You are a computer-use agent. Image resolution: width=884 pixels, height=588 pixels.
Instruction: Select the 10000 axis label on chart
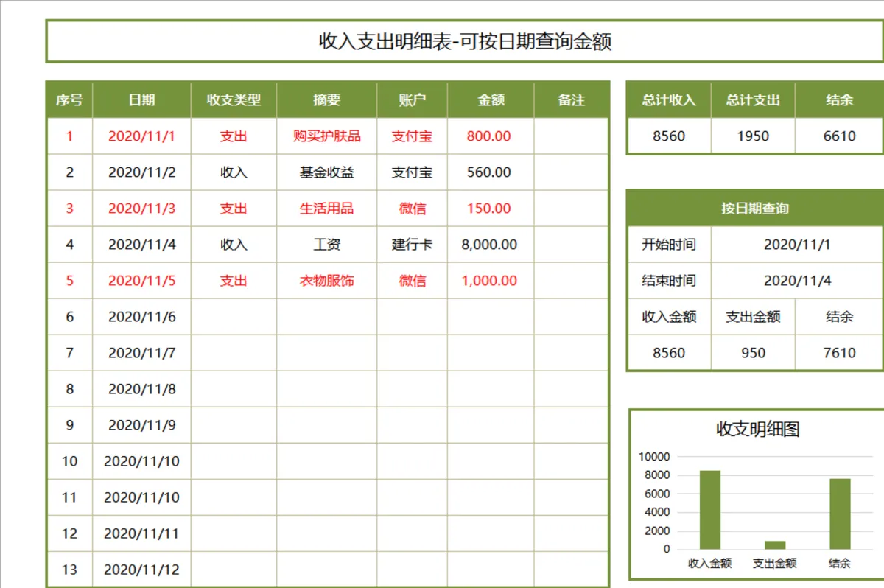(x=654, y=457)
